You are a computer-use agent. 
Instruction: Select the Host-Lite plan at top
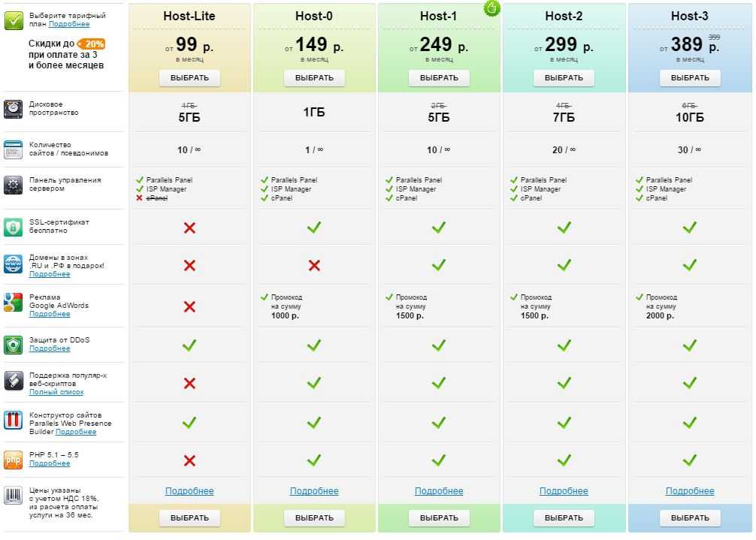[x=189, y=77]
